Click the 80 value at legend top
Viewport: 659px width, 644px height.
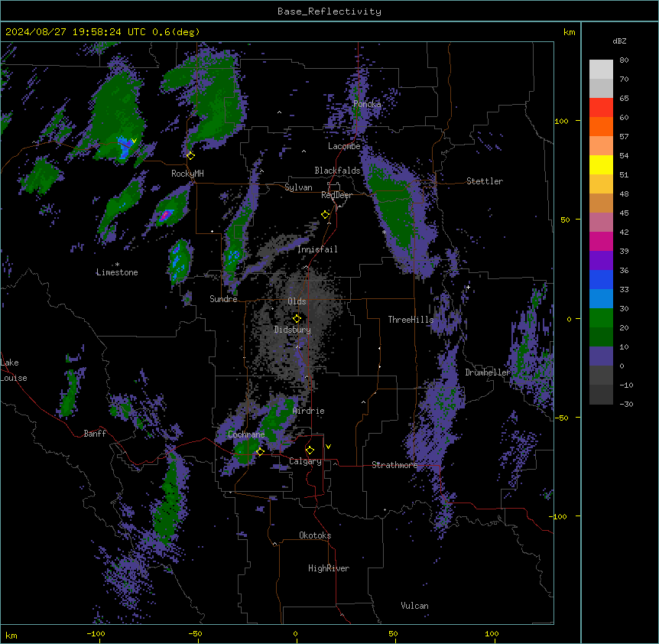click(x=624, y=60)
